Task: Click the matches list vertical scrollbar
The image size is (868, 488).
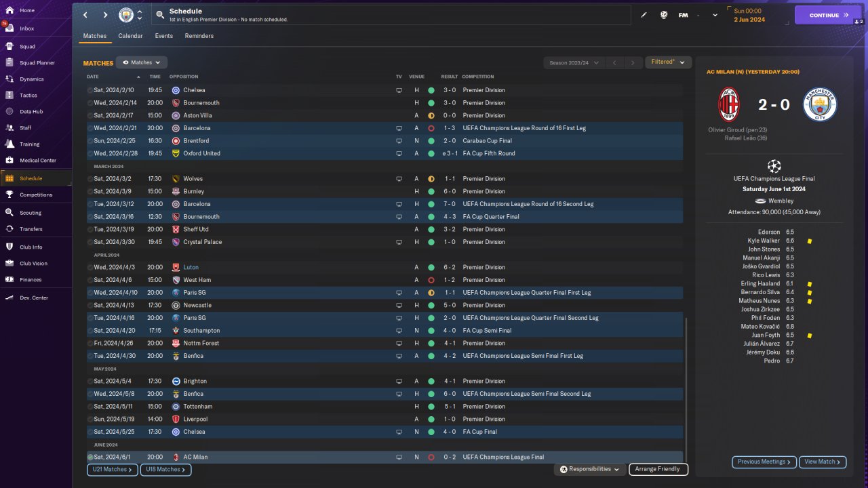Action: pyautogui.click(x=686, y=390)
